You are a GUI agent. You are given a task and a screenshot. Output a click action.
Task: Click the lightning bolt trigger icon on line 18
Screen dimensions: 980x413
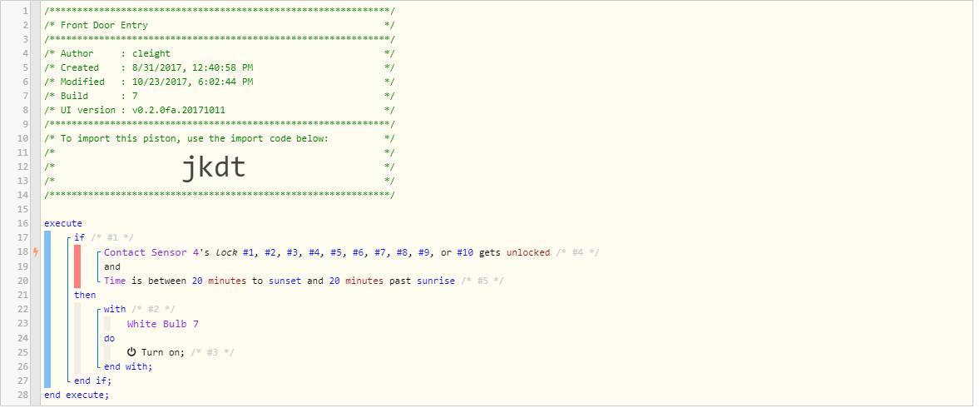coord(36,252)
